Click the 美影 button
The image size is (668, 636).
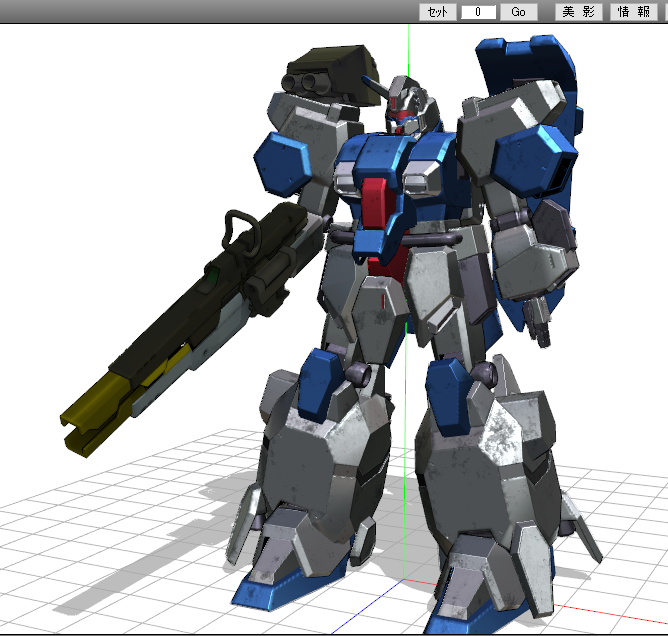[x=579, y=12]
